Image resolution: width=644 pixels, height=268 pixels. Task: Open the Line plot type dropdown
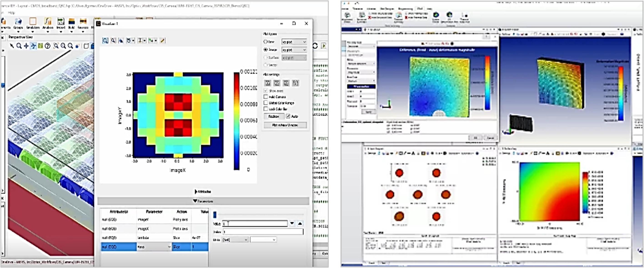[294, 42]
